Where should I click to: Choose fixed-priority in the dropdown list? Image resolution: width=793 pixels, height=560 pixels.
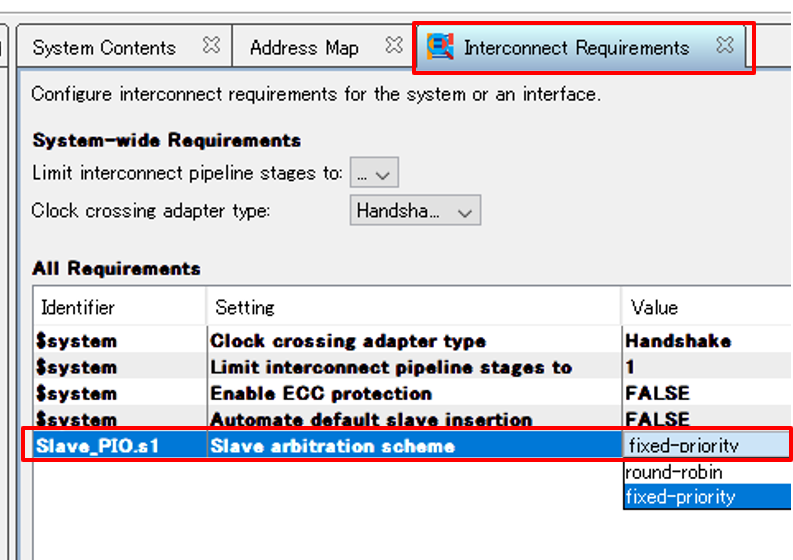tap(680, 497)
